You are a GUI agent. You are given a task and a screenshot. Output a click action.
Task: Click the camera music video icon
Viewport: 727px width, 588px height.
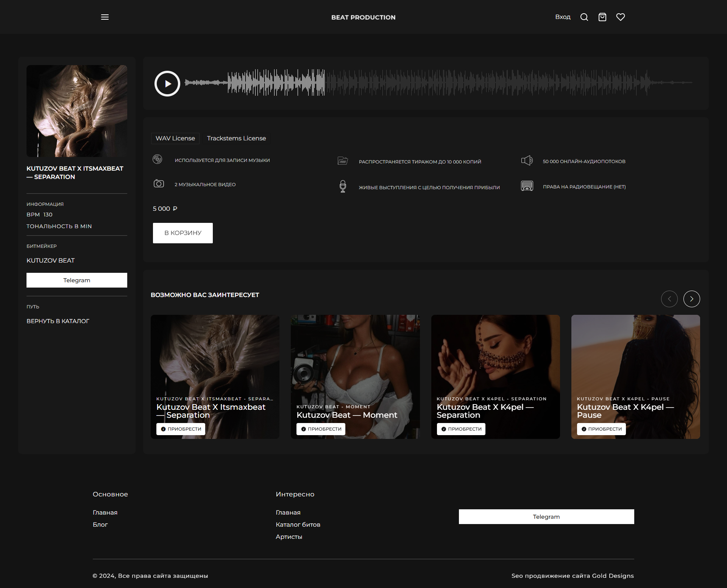tap(158, 184)
